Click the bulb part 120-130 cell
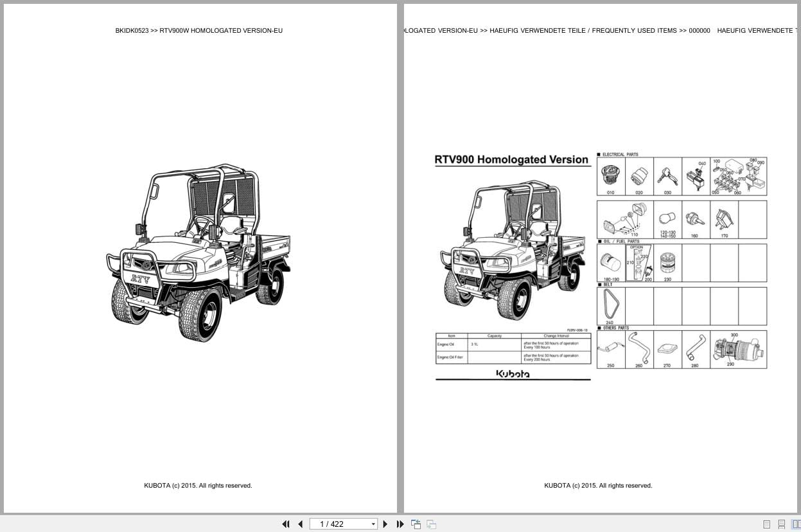 667,220
